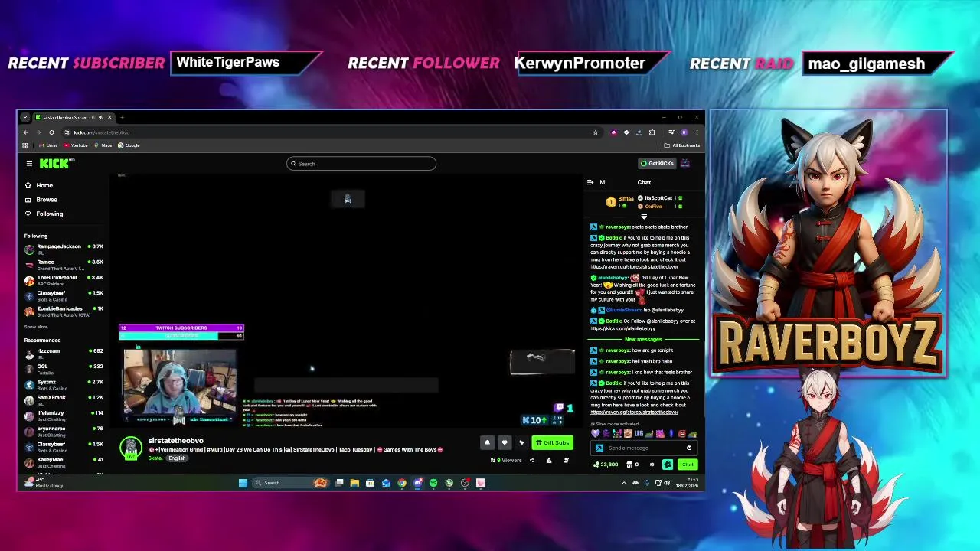
Task: Reload the Kick page
Action: pos(51,132)
